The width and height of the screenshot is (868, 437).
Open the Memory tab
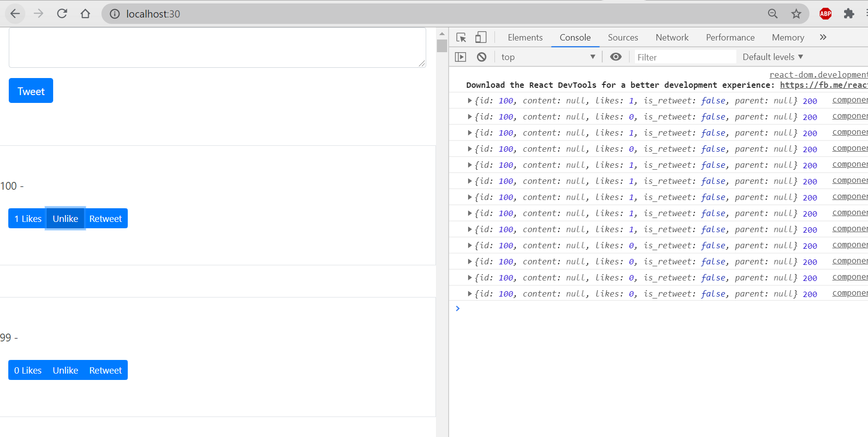788,38
